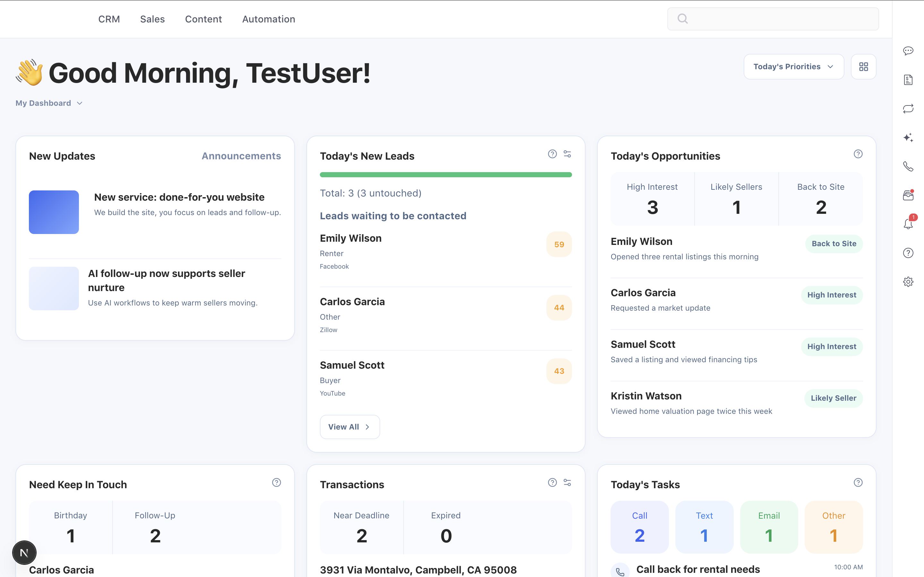Click the phone dialer sidebar icon
This screenshot has height=577, width=924.
908,166
